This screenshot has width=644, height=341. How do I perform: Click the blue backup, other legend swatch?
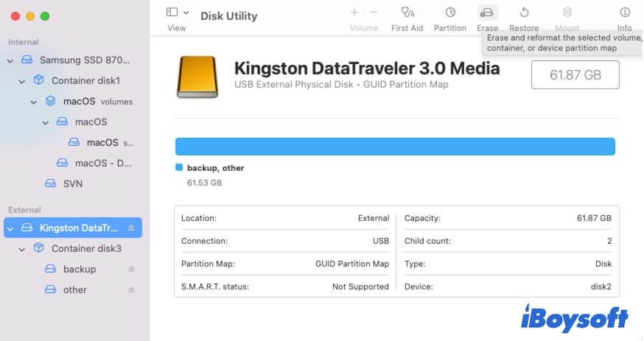179,167
